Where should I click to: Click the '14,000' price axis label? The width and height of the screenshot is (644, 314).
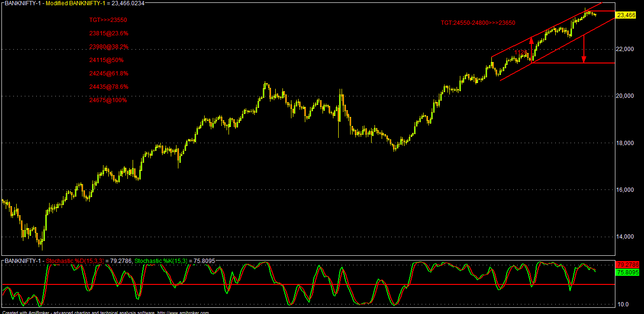(x=625, y=237)
